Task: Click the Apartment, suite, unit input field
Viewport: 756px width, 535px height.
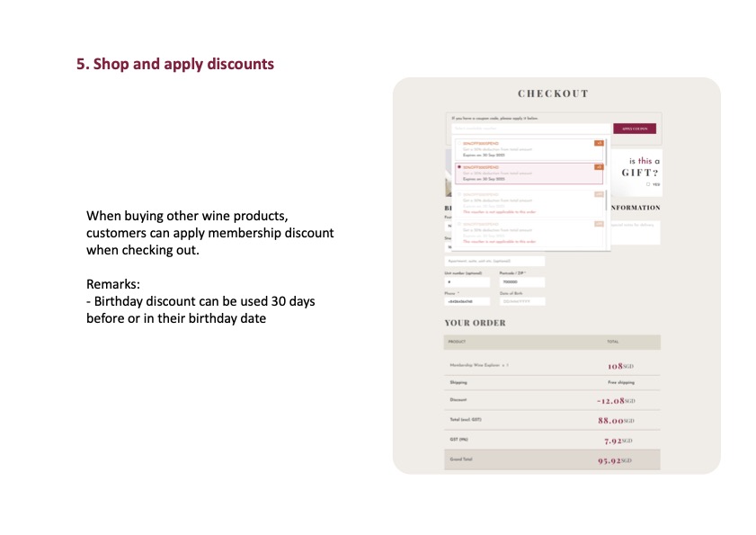Action: coord(494,261)
